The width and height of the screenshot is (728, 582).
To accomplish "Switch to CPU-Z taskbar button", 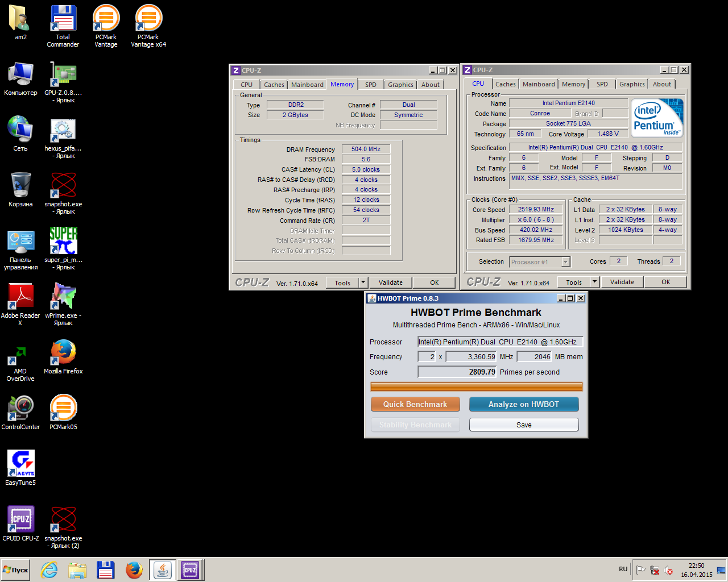I will [x=190, y=569].
